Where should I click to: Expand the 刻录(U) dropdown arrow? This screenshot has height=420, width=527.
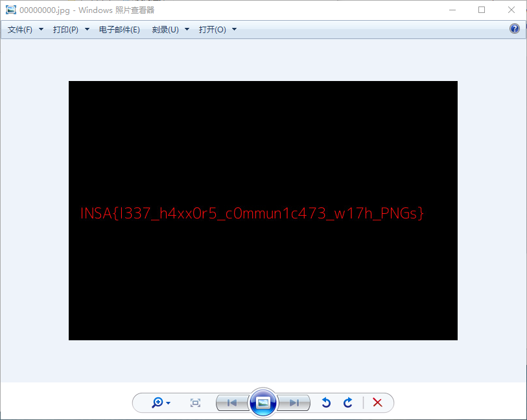coord(187,30)
